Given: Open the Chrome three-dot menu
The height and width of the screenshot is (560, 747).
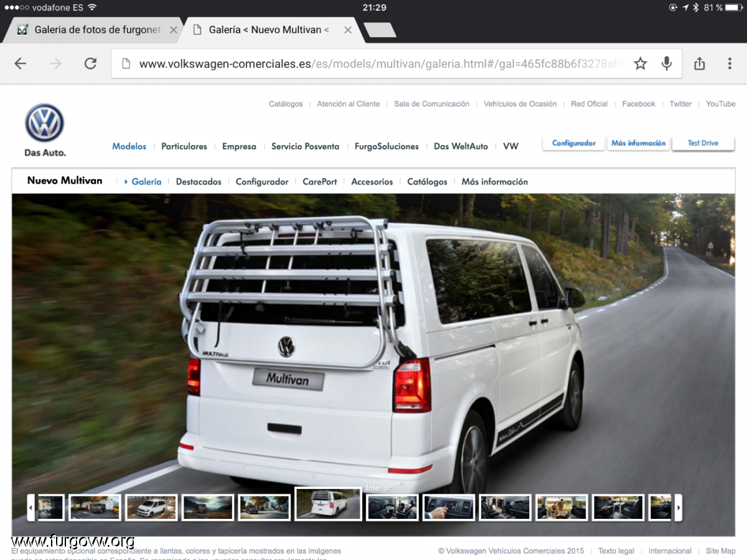Looking at the screenshot, I should point(730,63).
